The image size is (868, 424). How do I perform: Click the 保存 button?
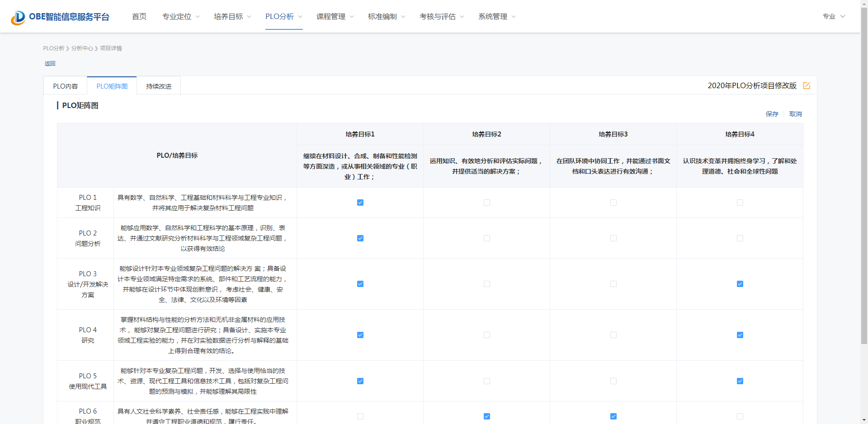click(x=772, y=114)
